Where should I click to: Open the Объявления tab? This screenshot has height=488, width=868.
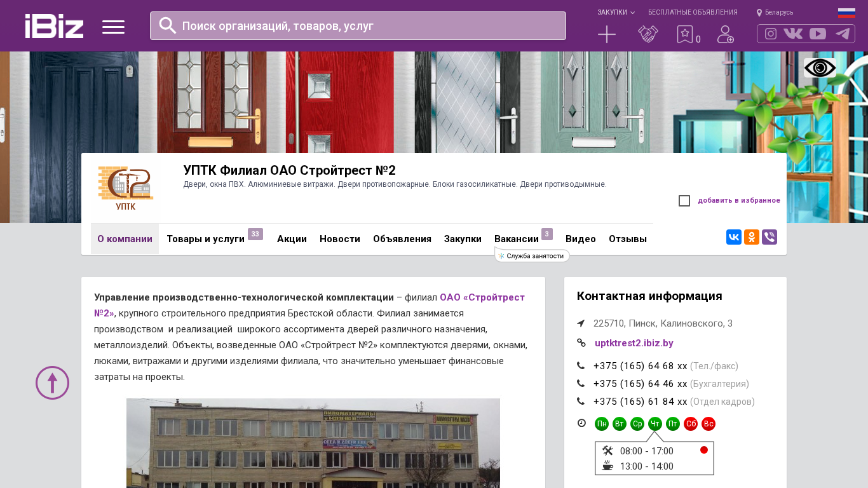[402, 239]
